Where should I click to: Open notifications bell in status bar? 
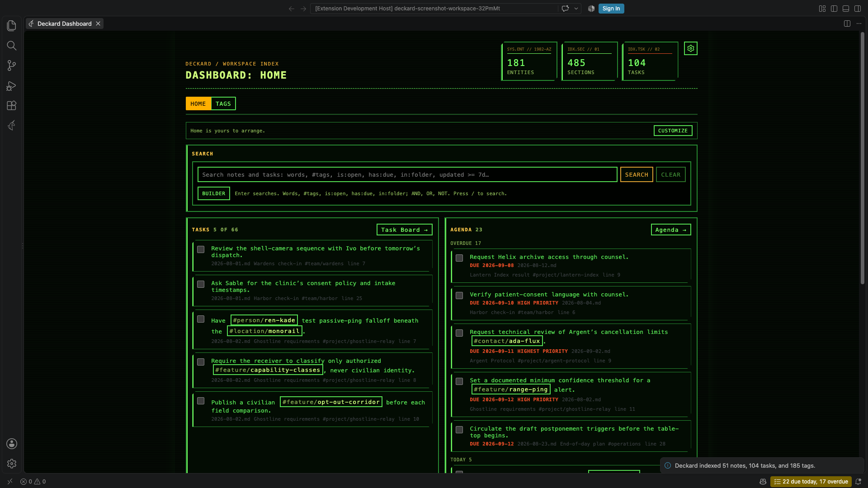point(858,482)
